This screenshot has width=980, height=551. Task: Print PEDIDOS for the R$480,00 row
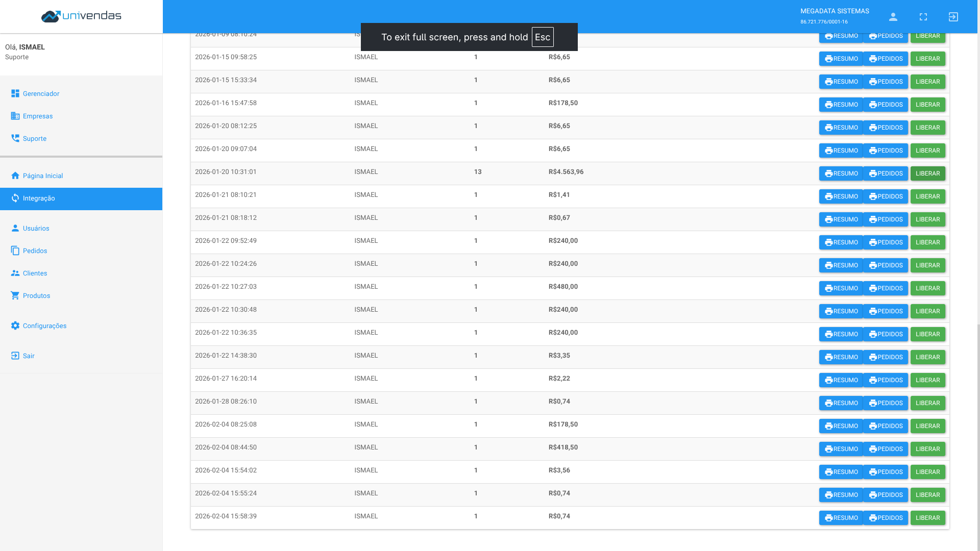[885, 288]
